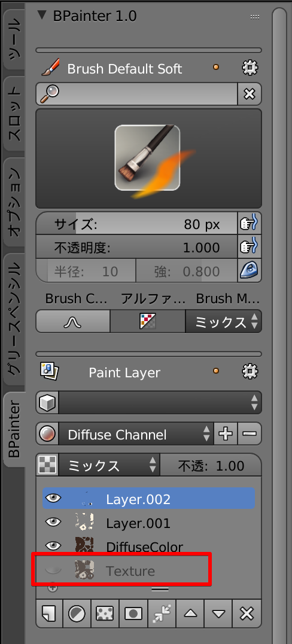
Task: Toggle pressure sensitivity for サイズ
Action: pos(250,224)
